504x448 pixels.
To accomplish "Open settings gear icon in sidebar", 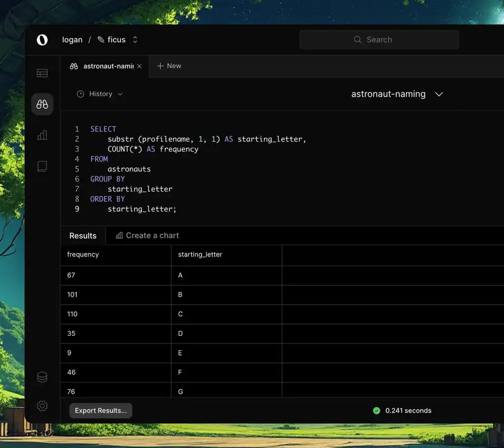I will tap(42, 406).
